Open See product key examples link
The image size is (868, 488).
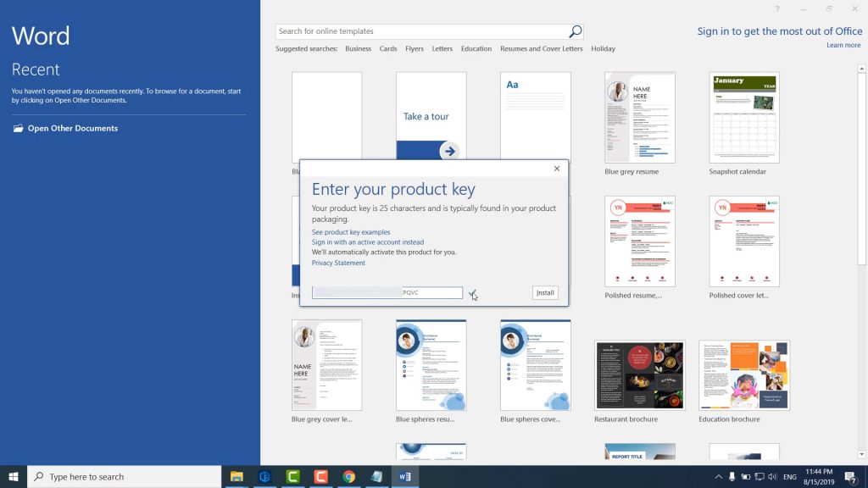pyautogui.click(x=350, y=232)
